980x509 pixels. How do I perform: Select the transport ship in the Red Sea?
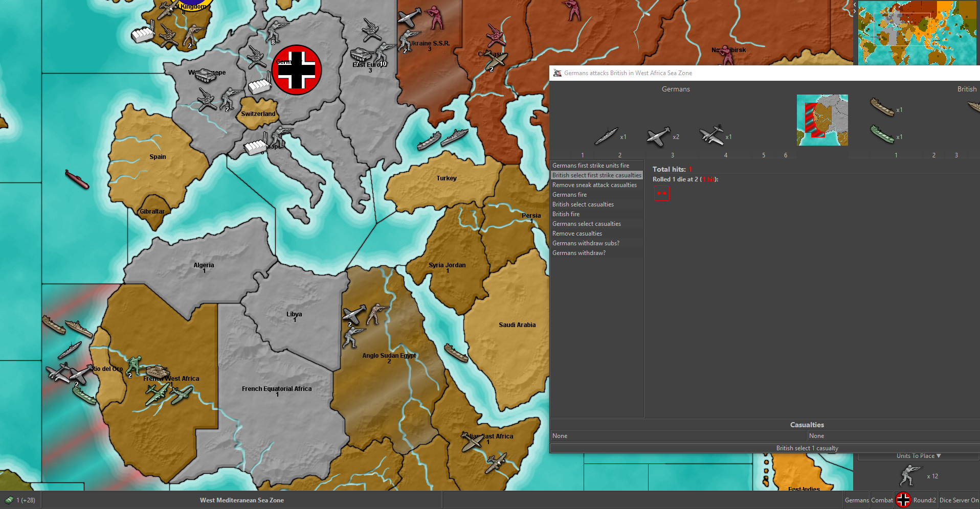coord(456,353)
